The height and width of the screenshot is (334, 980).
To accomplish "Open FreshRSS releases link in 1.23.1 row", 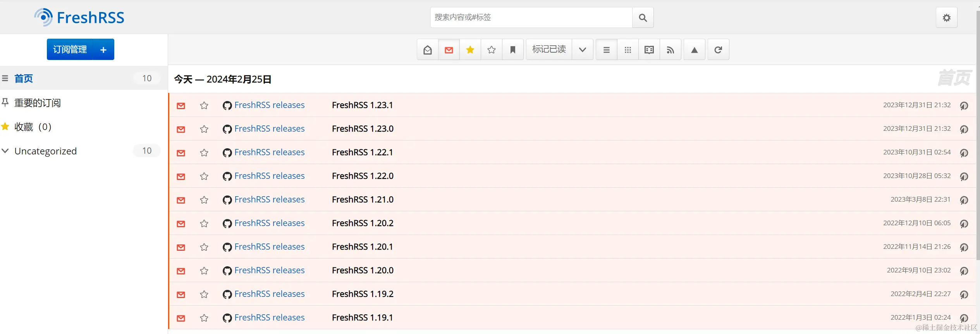I will 270,105.
